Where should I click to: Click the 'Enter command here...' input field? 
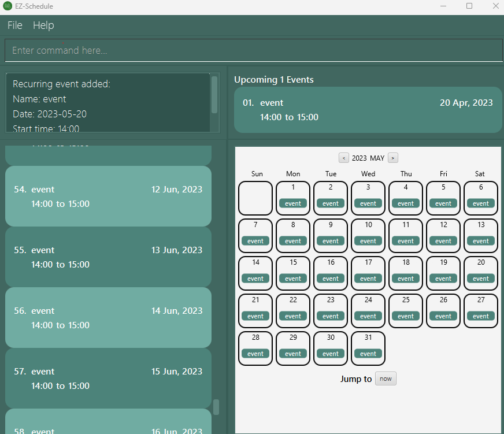click(253, 50)
